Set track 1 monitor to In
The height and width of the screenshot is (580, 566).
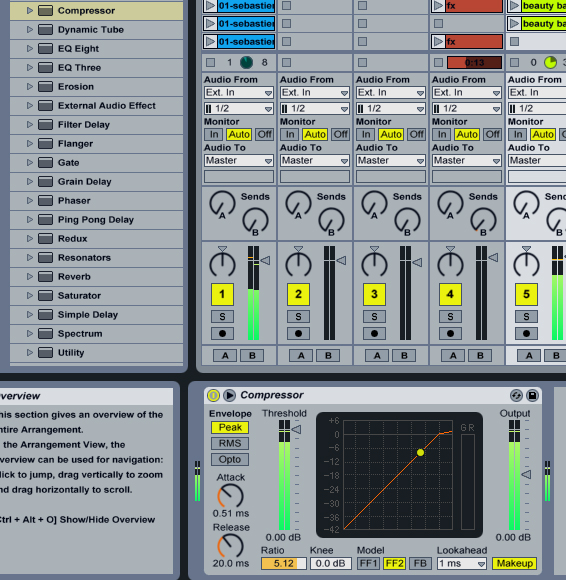click(214, 134)
